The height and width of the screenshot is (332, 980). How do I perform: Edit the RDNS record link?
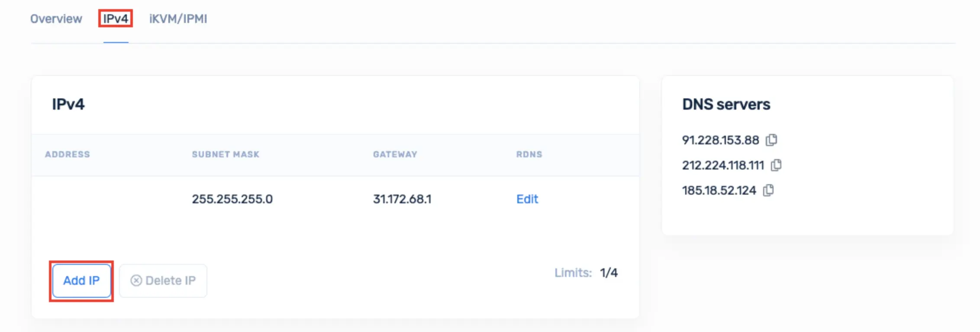527,199
